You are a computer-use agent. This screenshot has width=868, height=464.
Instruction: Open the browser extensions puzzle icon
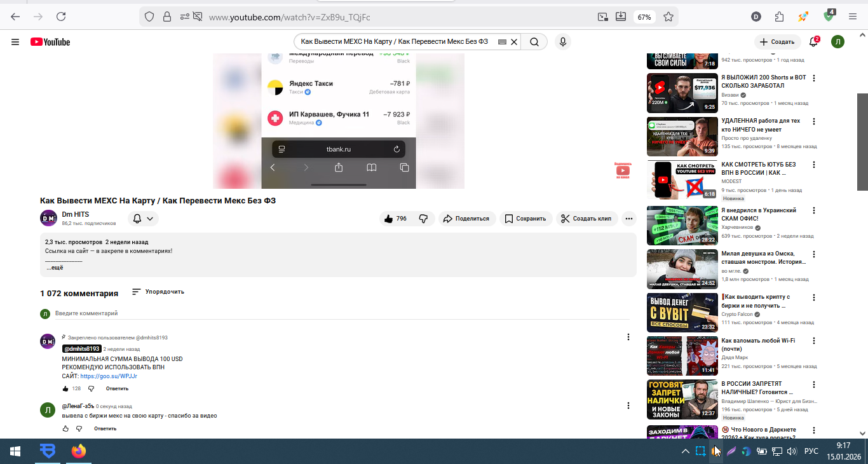(x=779, y=17)
